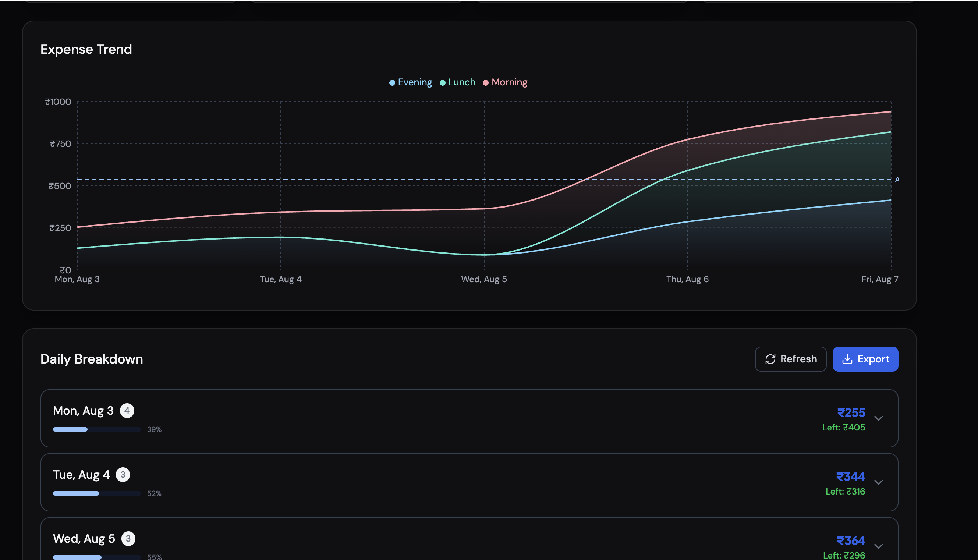Click the Daily Breakdown heading
Image resolution: width=978 pixels, height=560 pixels.
pyautogui.click(x=92, y=359)
